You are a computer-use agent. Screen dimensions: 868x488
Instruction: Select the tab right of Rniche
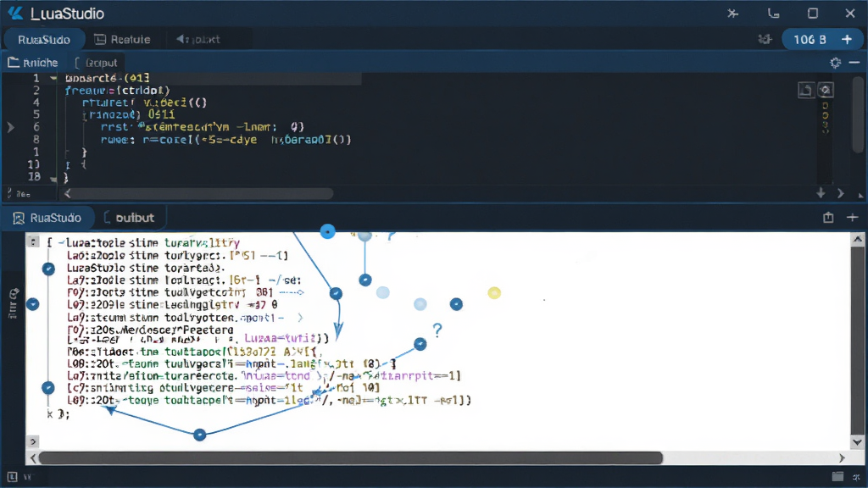pyautogui.click(x=96, y=63)
